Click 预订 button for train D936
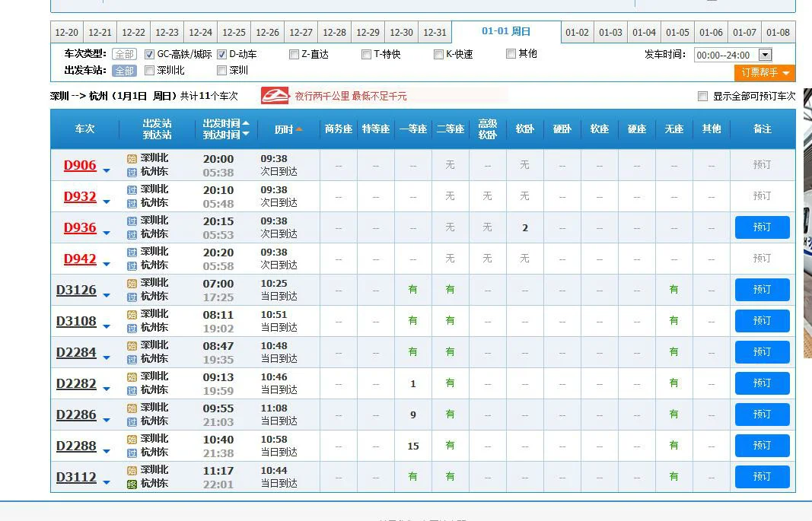812x521 pixels. 762,227
